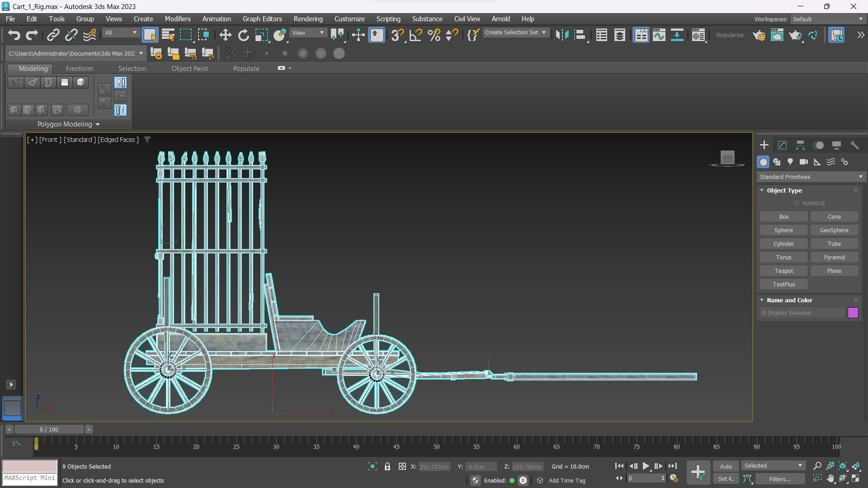Click the GeoSphere button

834,230
